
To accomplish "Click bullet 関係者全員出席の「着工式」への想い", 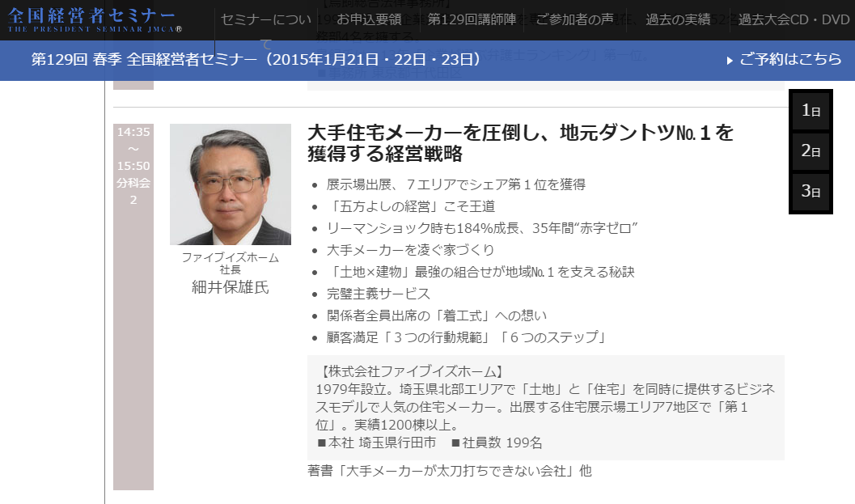I will [436, 316].
